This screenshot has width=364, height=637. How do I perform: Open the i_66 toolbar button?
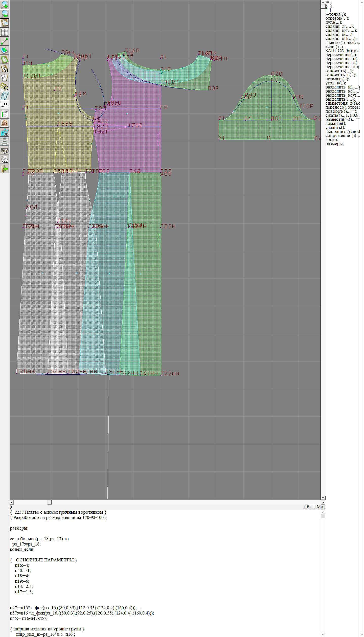[5, 105]
